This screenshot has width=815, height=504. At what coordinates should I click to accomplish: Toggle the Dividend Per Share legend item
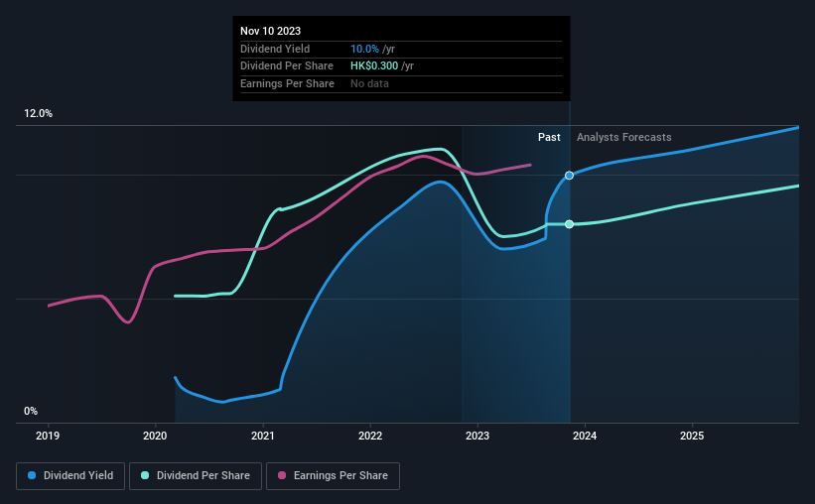196,476
